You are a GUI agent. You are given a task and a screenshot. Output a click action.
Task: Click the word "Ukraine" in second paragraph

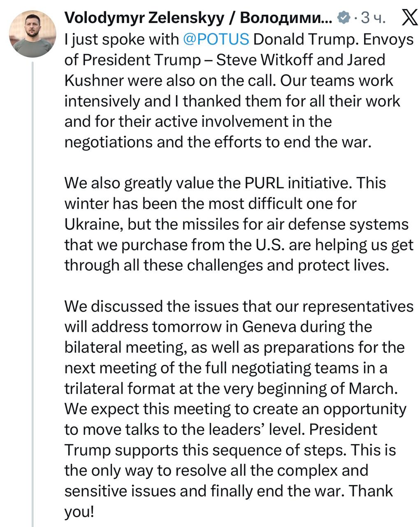93,224
